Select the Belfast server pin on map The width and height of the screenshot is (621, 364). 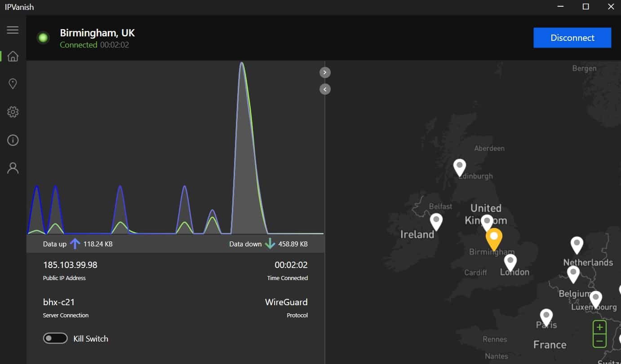click(x=436, y=222)
